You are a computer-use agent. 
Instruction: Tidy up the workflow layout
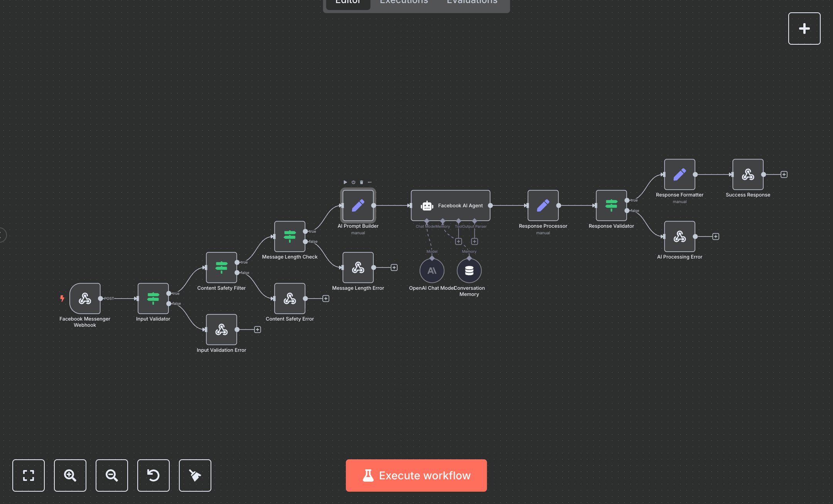(x=195, y=475)
